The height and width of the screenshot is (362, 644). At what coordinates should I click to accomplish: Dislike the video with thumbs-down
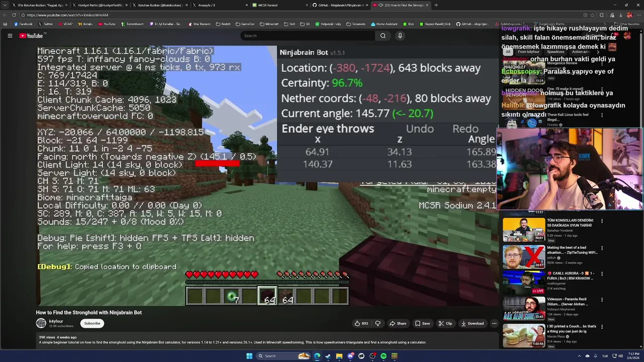tap(378, 323)
